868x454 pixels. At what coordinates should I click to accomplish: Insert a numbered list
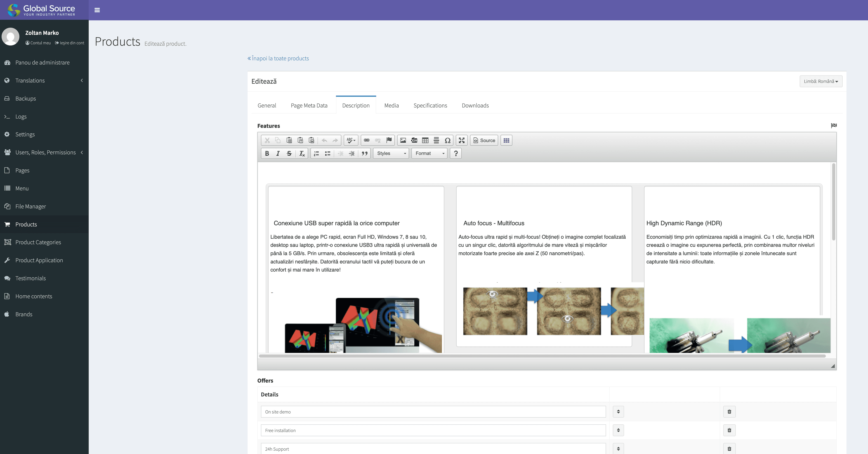pyautogui.click(x=316, y=154)
